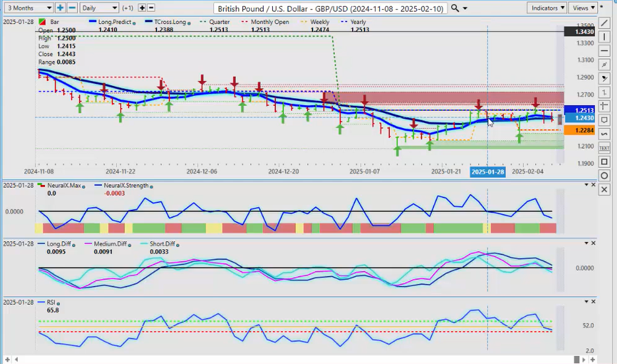Expand the GBP/USD symbol selector dropdown
Image resolution: width=617 pixels, height=364 pixels.
(x=466, y=8)
